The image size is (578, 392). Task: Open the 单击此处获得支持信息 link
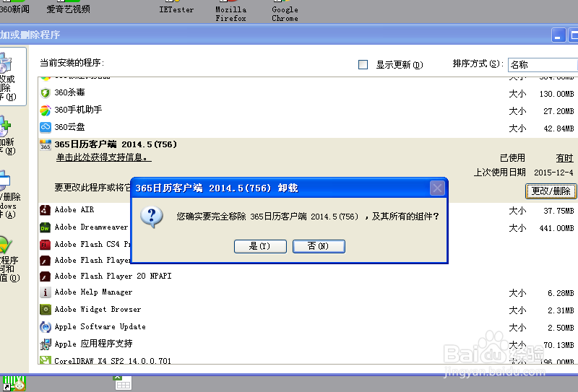[x=103, y=157]
